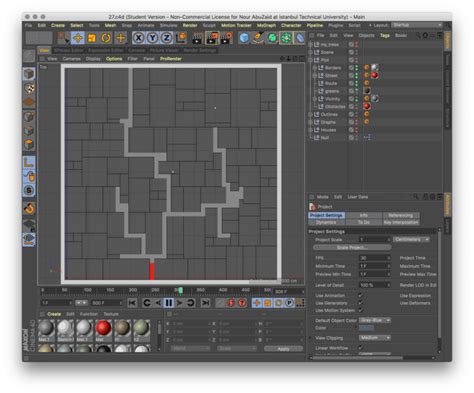This screenshot has height=393, width=474.
Task: Open the MoGraph menu
Action: (266, 25)
